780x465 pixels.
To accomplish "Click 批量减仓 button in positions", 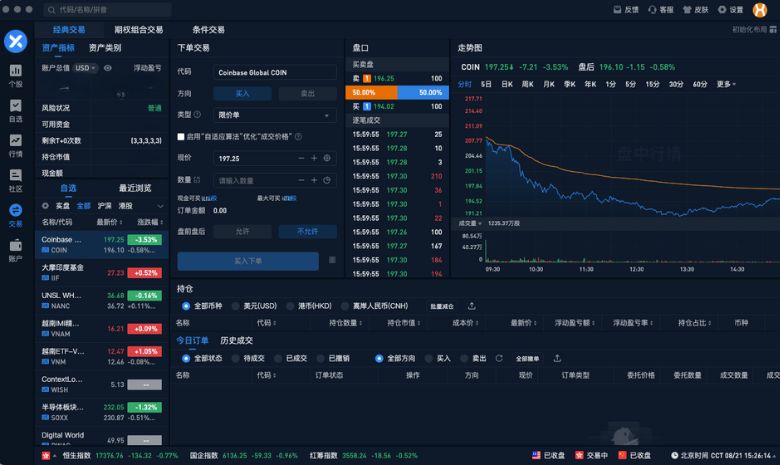I will [442, 306].
